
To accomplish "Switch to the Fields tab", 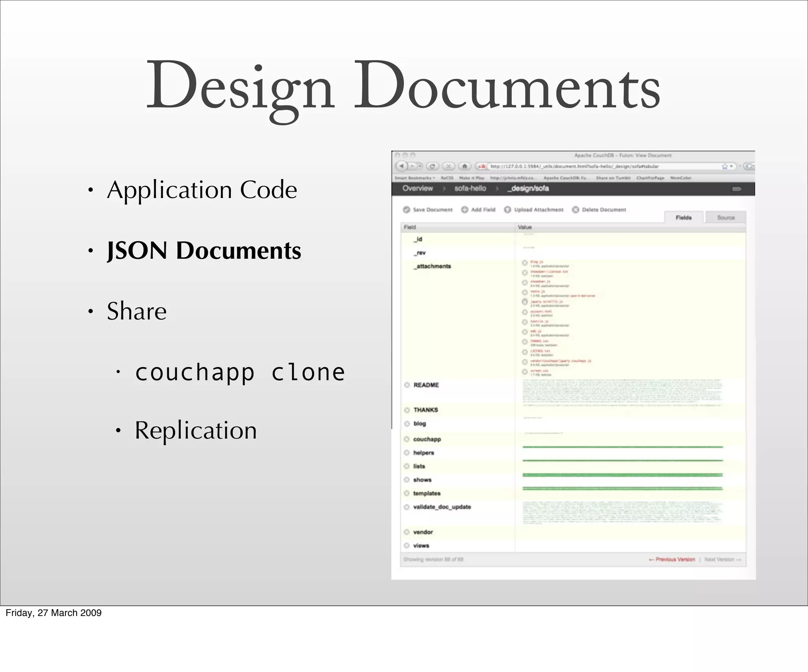I will point(684,217).
